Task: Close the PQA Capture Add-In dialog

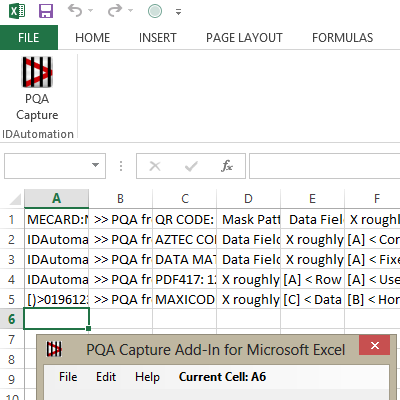Action: click(374, 345)
